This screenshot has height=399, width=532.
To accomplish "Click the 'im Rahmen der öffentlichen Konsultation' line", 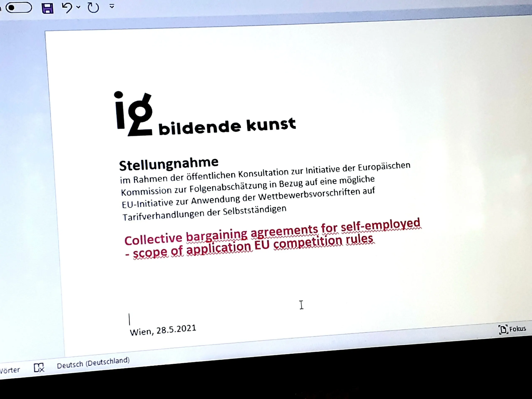I will 265,173.
